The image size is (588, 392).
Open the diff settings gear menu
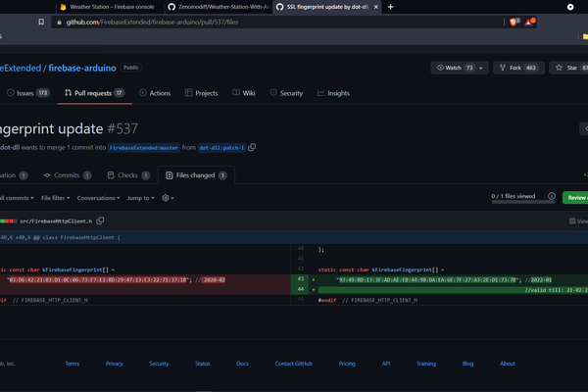click(168, 197)
